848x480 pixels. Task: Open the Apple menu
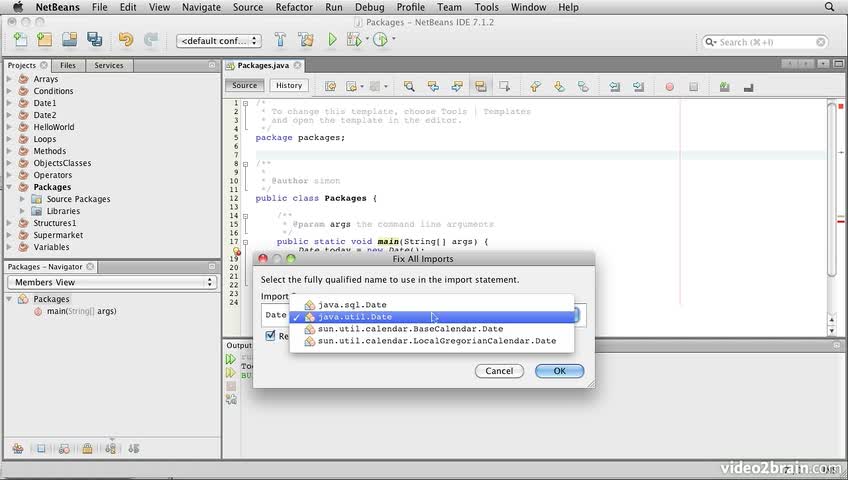tap(18, 7)
